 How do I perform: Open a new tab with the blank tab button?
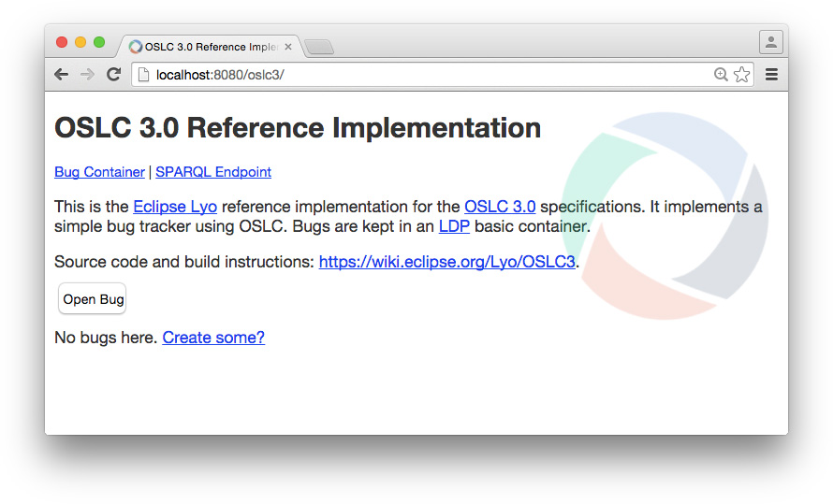pos(320,48)
